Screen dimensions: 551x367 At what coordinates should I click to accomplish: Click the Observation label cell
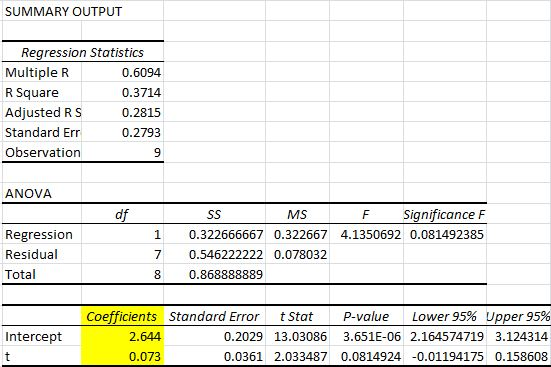click(x=43, y=153)
